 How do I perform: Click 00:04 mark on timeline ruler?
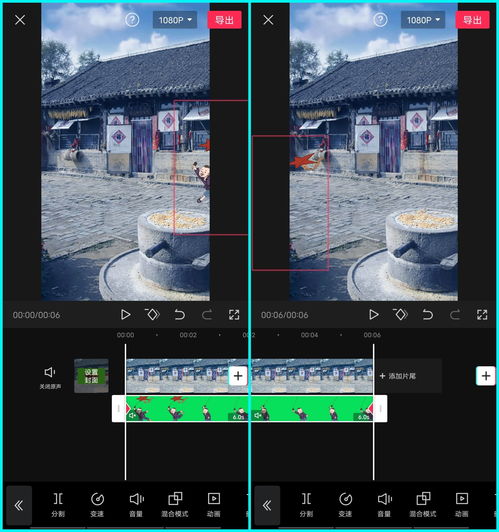coord(309,335)
